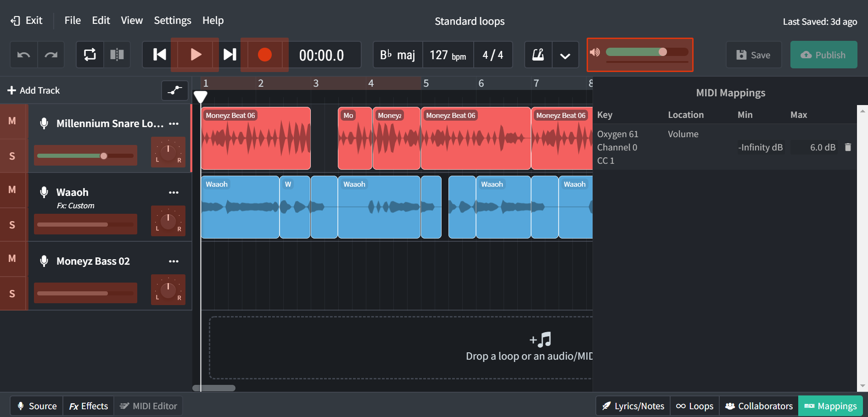Solo the Moneyz Bass 02 track
The image size is (868, 417).
[12, 294]
